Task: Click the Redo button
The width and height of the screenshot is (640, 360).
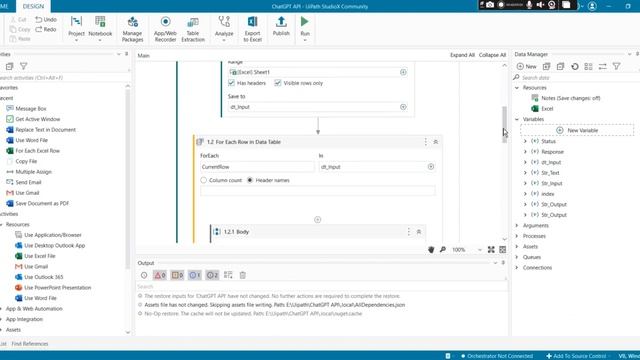Action: [x=46, y=29]
